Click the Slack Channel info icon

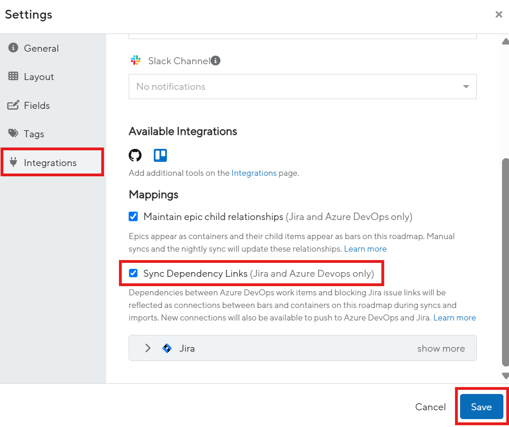(216, 61)
